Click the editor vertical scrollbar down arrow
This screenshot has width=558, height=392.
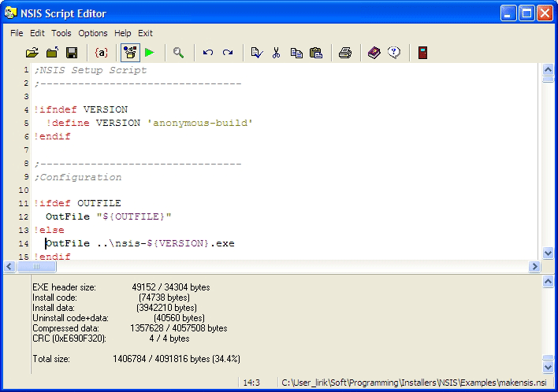pos(549,253)
